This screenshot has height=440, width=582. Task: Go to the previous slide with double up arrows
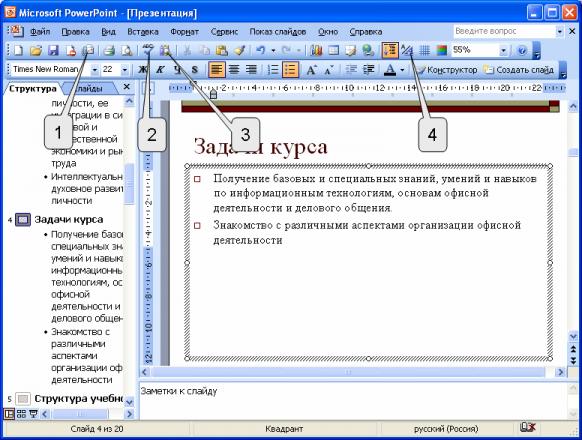click(573, 349)
